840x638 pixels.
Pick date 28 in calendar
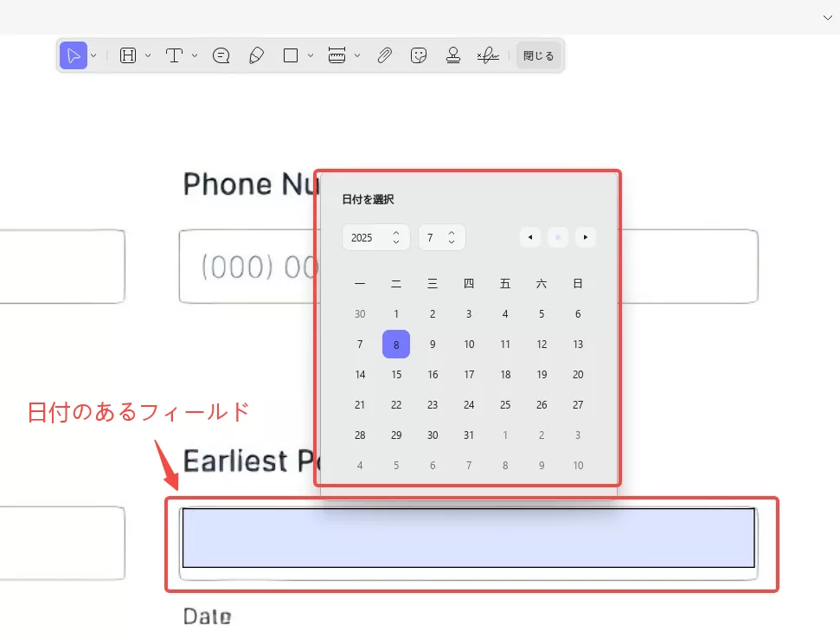[360, 435]
